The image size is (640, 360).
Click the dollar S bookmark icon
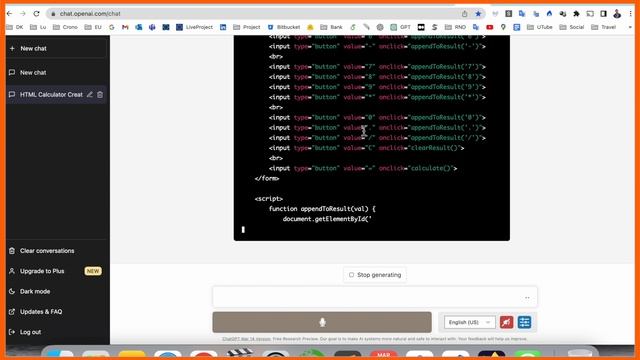(x=435, y=27)
